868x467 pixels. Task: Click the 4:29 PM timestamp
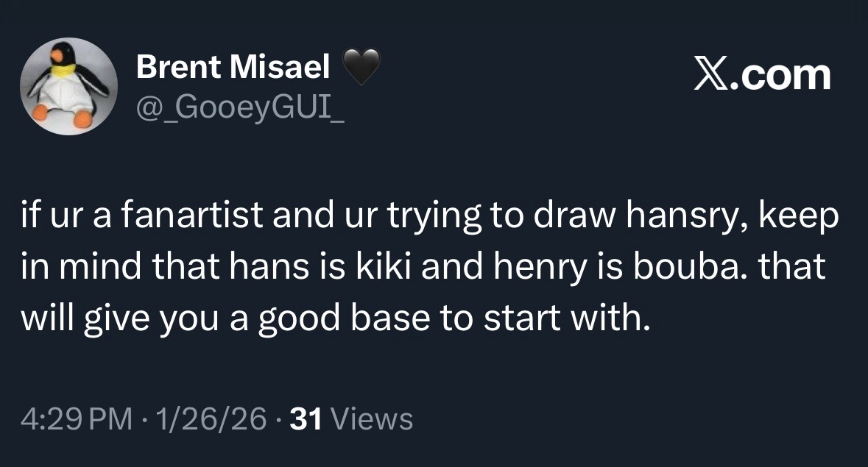(76, 419)
